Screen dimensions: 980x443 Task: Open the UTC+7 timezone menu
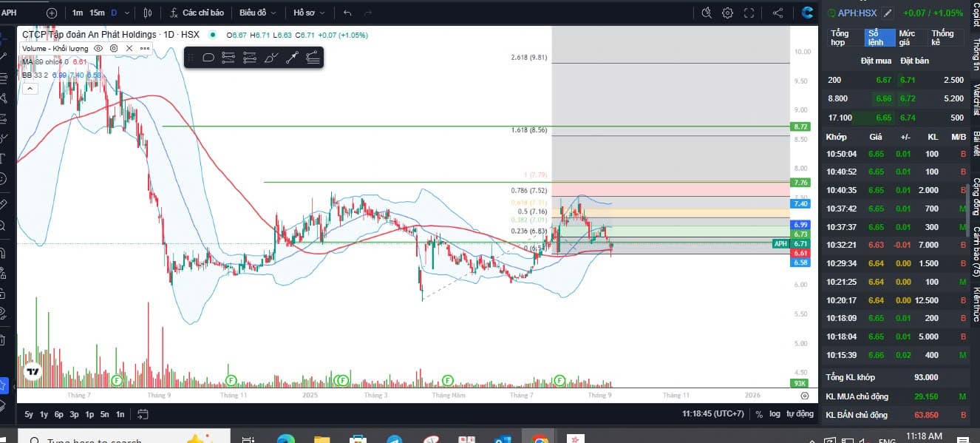tap(712, 414)
